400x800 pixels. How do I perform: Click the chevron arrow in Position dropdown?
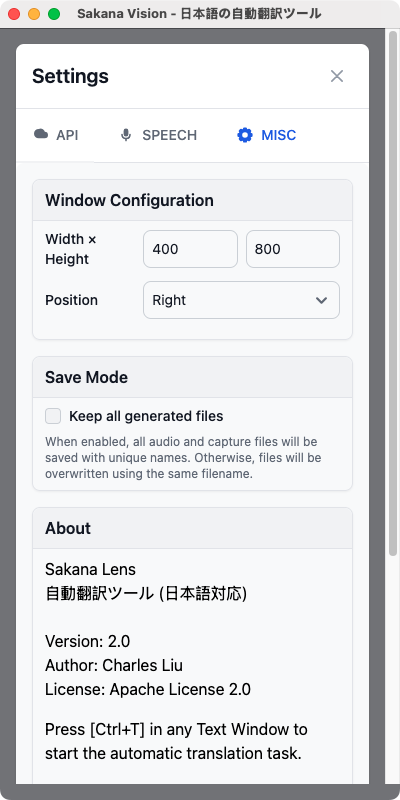pyautogui.click(x=321, y=300)
